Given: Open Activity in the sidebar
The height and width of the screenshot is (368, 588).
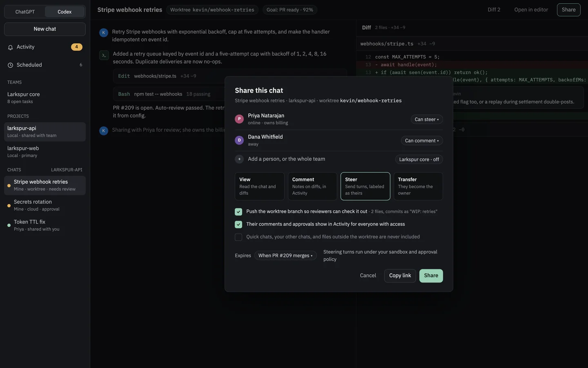Looking at the screenshot, I should 45,47.
